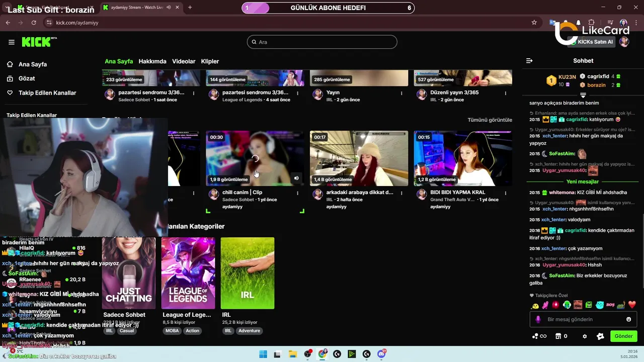This screenshot has width=644, height=362.
Task: Open options menu for chill canim clip
Action: click(x=297, y=193)
